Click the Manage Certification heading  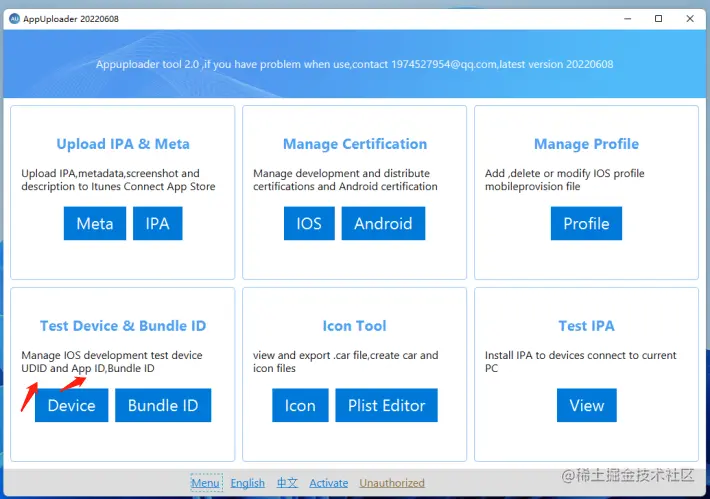[355, 144]
